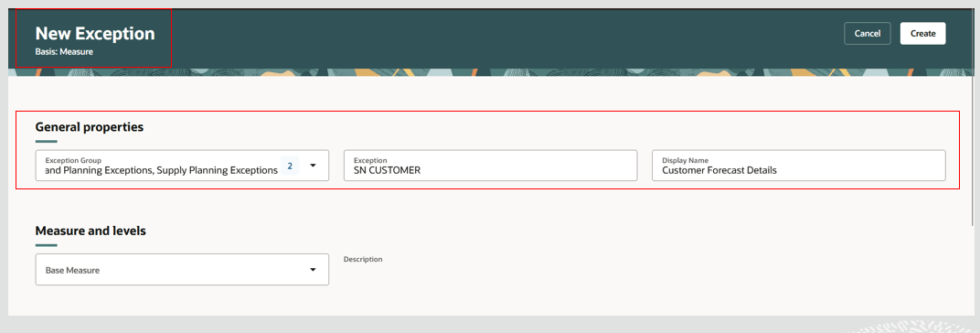Open the Exception Group dropdown arrow
Image resolution: width=980 pixels, height=333 pixels.
point(314,166)
